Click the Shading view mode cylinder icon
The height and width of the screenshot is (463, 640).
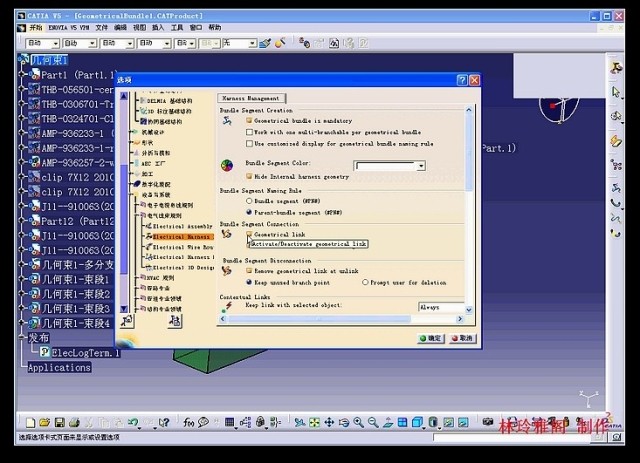tap(433, 423)
